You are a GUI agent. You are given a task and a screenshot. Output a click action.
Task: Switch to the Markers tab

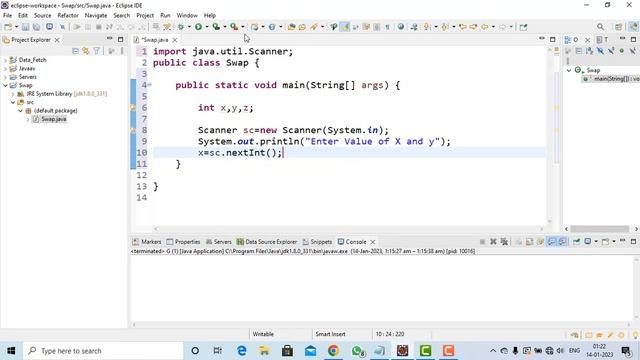pyautogui.click(x=147, y=242)
